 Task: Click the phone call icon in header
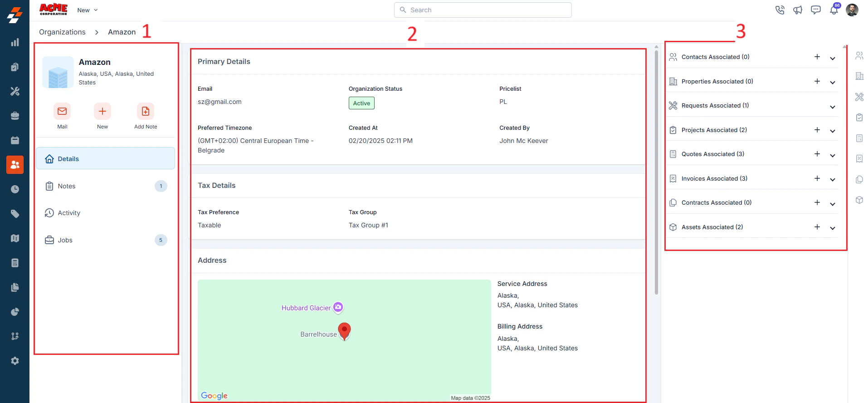click(x=780, y=10)
